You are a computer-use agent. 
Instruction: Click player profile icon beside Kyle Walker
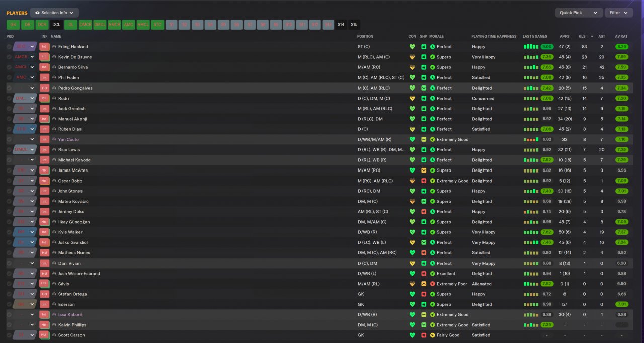click(54, 232)
